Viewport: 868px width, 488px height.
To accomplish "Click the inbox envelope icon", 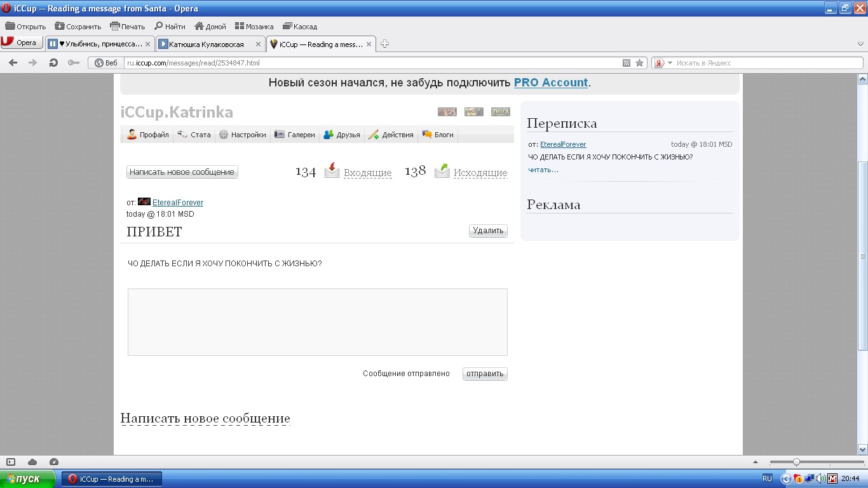I will (332, 170).
